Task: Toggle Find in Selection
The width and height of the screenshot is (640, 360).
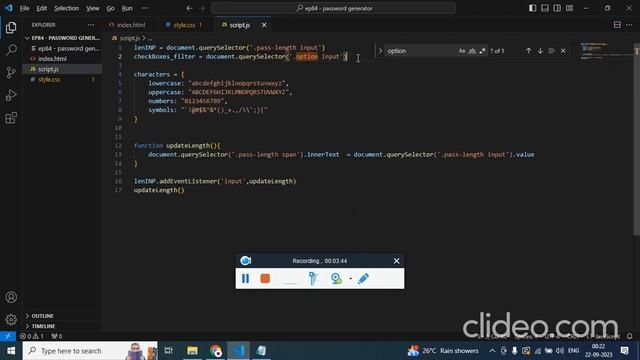Action: click(x=551, y=51)
